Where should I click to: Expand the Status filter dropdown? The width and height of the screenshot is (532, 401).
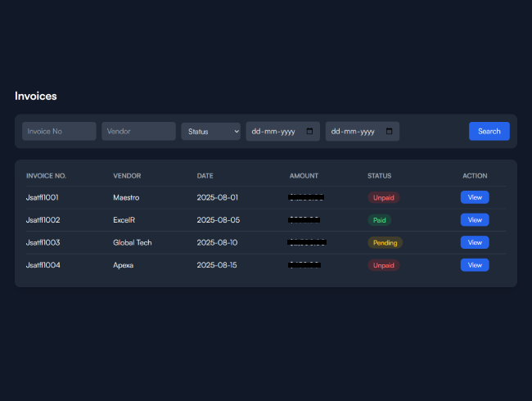pos(210,131)
